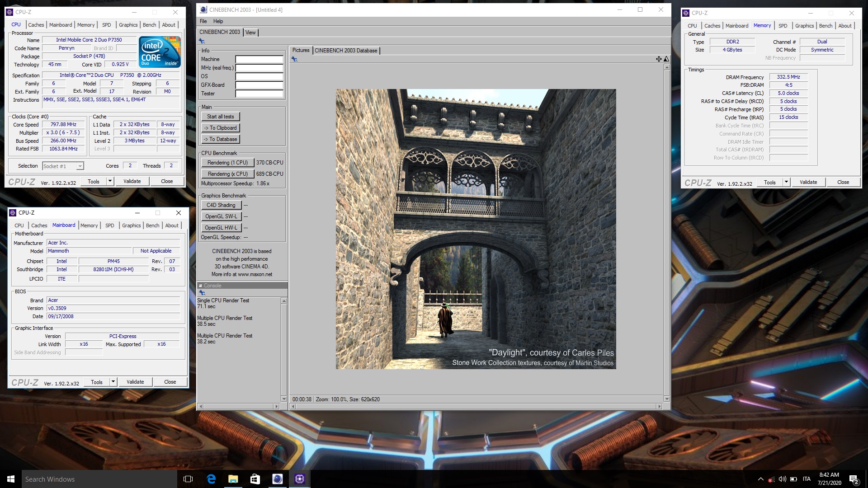Click Start all tests button
Screen dimensions: 868x488
[x=221, y=117]
